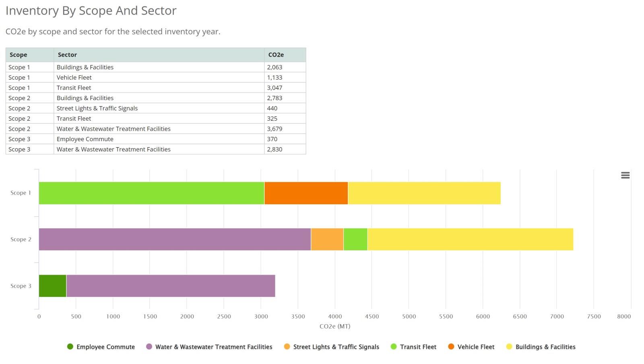Select Scope 1 Transit Fleet green bar segment

click(x=152, y=193)
